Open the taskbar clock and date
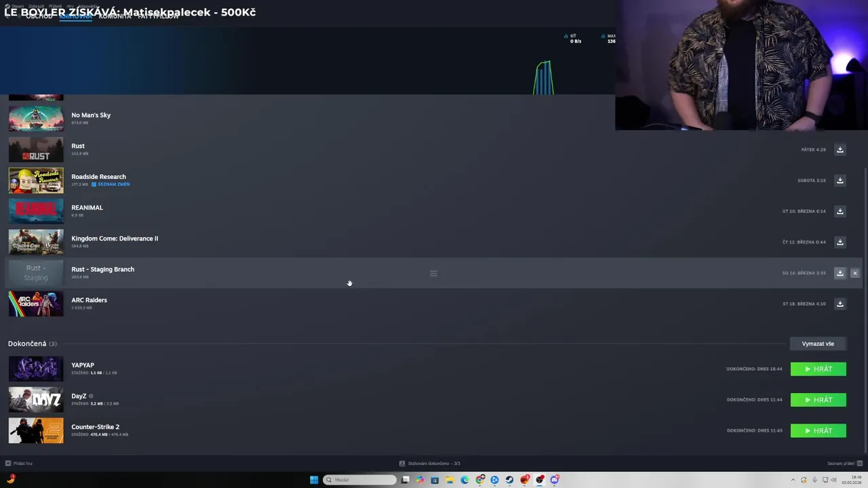Image resolution: width=868 pixels, height=488 pixels. pyautogui.click(x=851, y=481)
